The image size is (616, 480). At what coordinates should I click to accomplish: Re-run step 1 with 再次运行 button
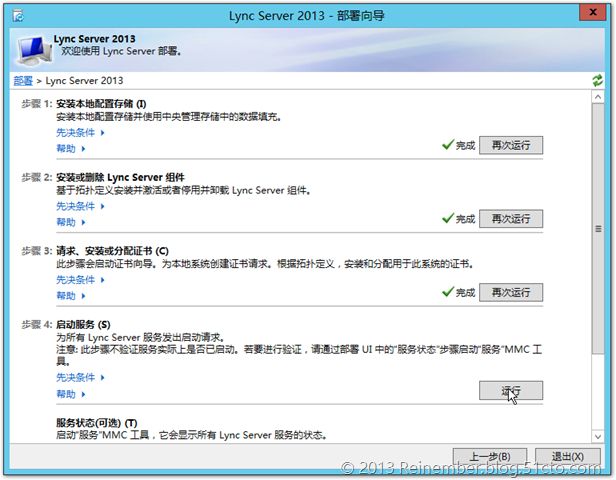[511, 145]
